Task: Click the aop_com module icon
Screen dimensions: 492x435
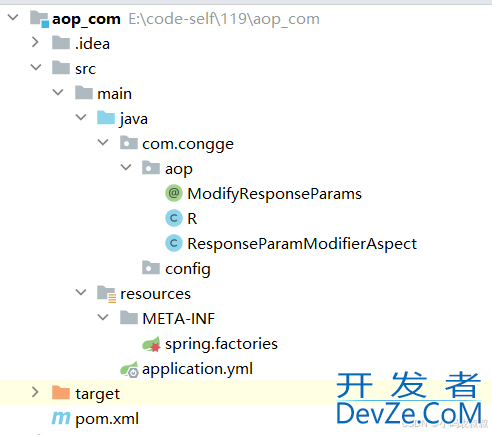Action: click(x=39, y=19)
